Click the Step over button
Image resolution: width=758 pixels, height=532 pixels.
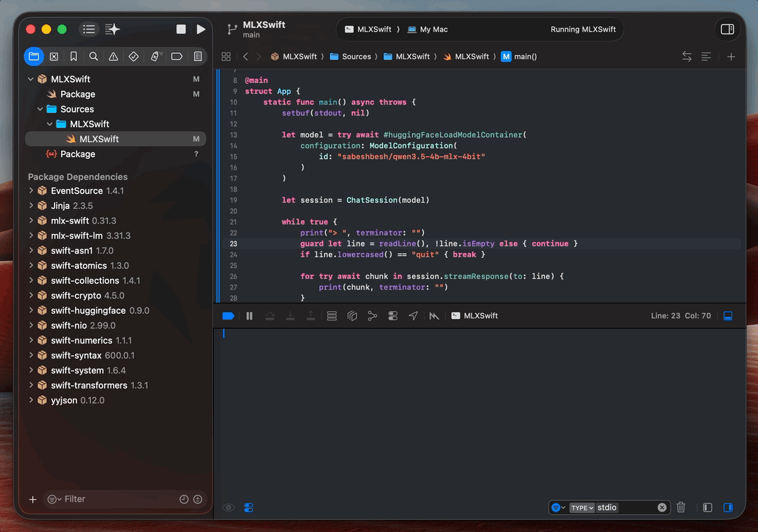pos(269,316)
